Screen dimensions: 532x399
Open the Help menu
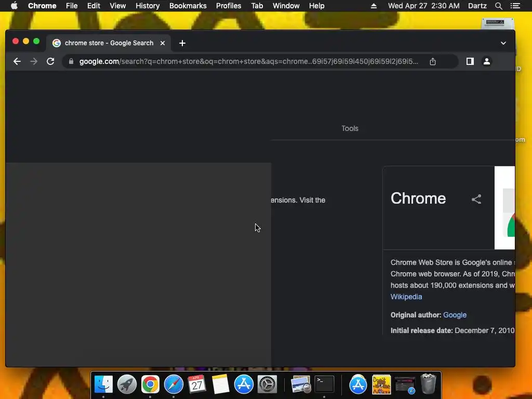[x=316, y=6]
